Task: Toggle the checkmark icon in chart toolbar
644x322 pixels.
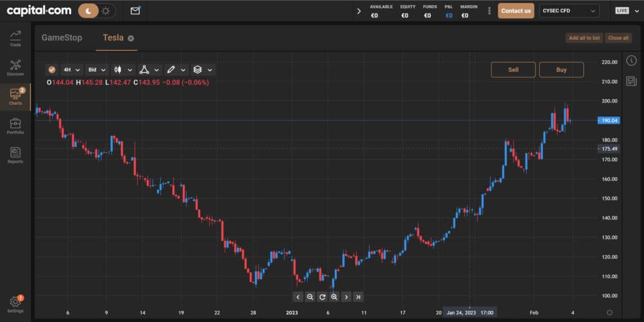Action: pos(52,70)
